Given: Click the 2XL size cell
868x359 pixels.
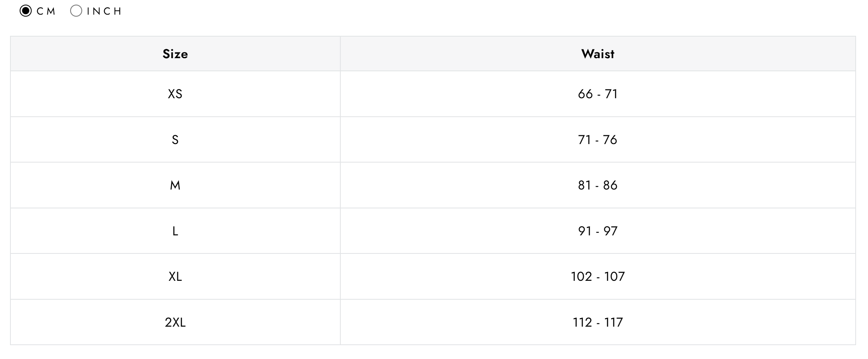Looking at the screenshot, I should coord(175,322).
